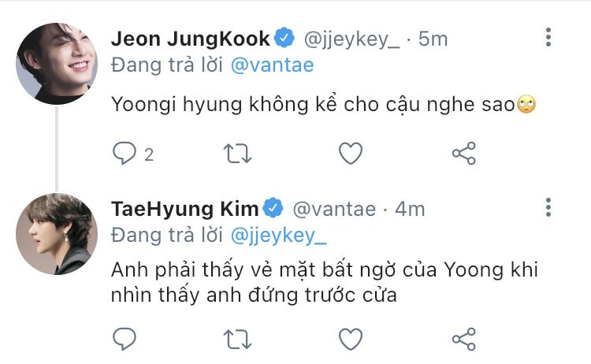Retweet Jeon JungKook's tweet

point(237,153)
